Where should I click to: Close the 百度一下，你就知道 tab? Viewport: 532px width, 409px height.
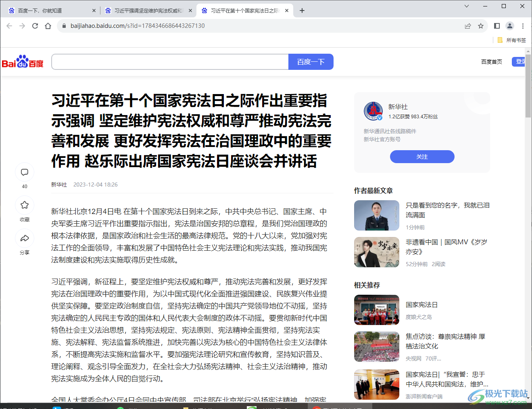[94, 10]
